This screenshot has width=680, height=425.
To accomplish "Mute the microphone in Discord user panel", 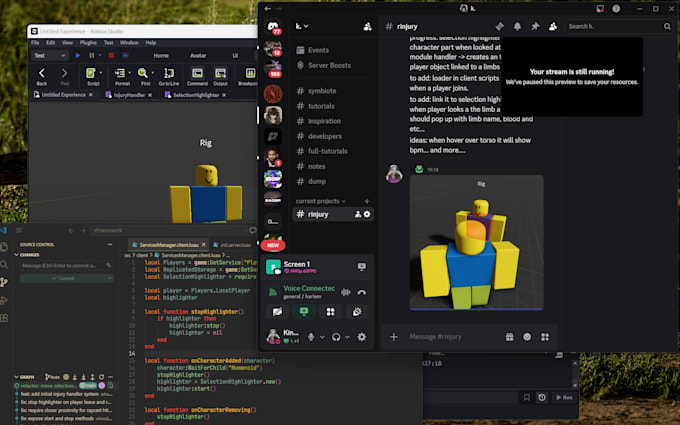I will [311, 337].
